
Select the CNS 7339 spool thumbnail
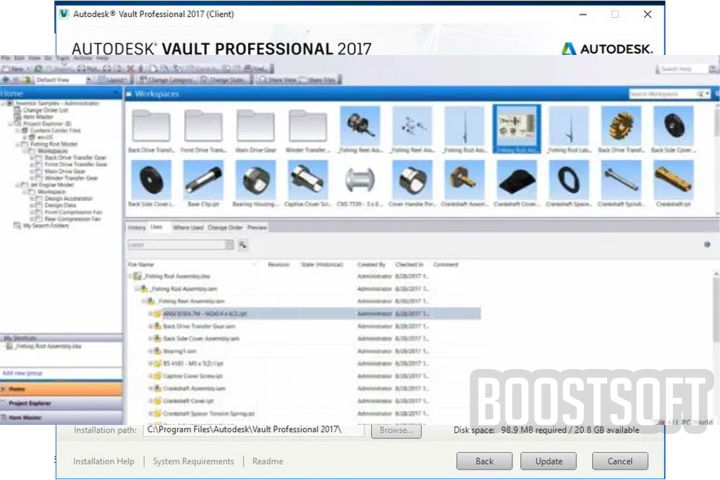tap(360, 180)
